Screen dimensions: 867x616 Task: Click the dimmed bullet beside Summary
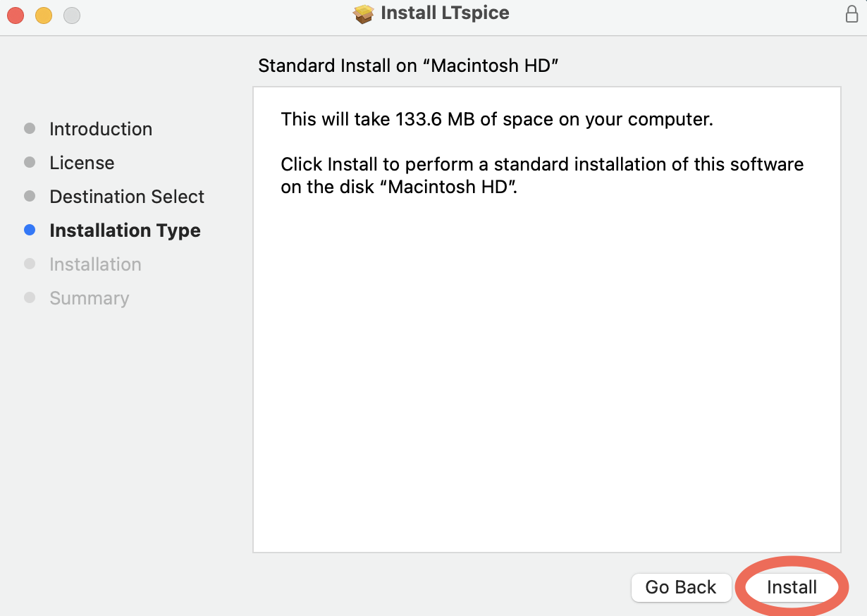[30, 297]
